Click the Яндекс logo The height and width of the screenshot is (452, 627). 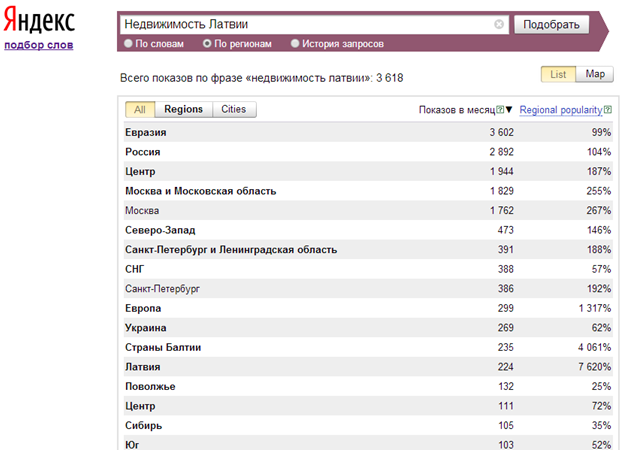[x=39, y=20]
